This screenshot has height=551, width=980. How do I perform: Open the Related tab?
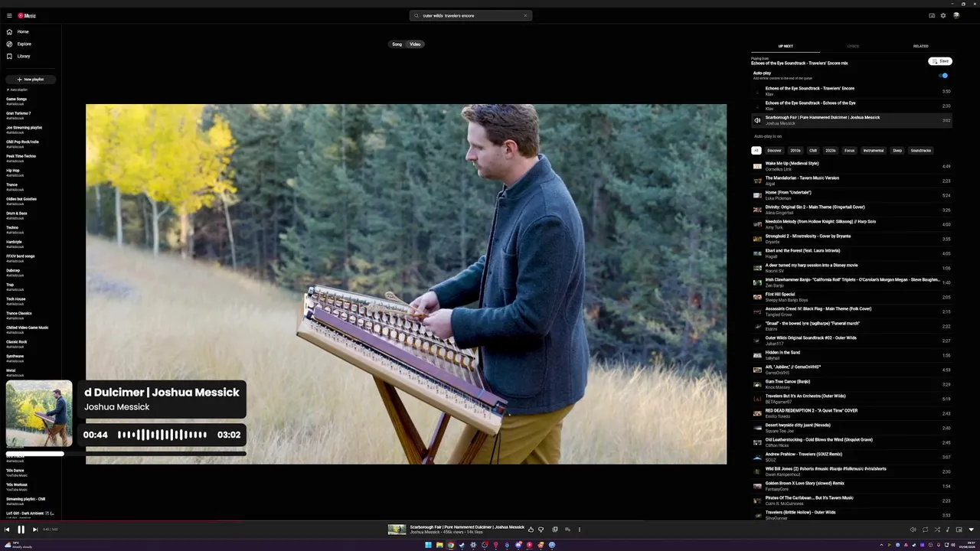coord(920,46)
